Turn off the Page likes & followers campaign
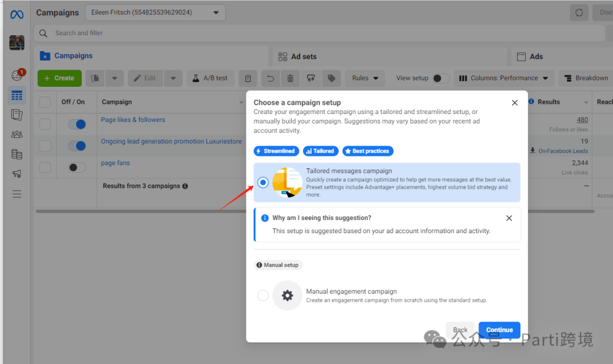Image resolution: width=613 pixels, height=364 pixels. click(x=77, y=124)
